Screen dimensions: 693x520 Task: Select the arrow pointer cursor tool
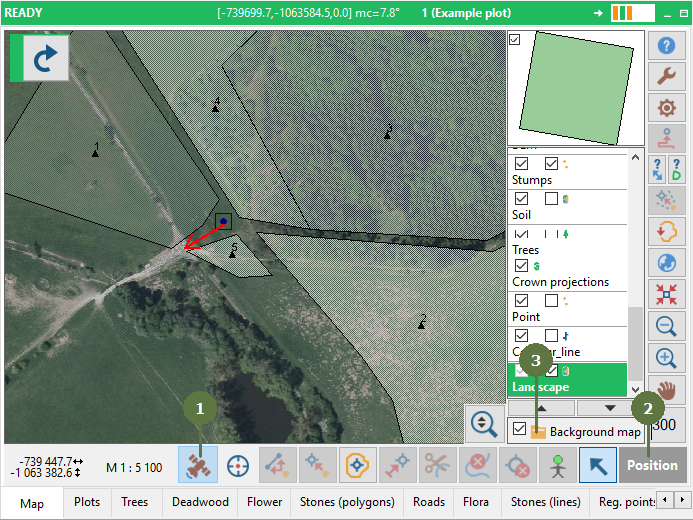coord(598,465)
